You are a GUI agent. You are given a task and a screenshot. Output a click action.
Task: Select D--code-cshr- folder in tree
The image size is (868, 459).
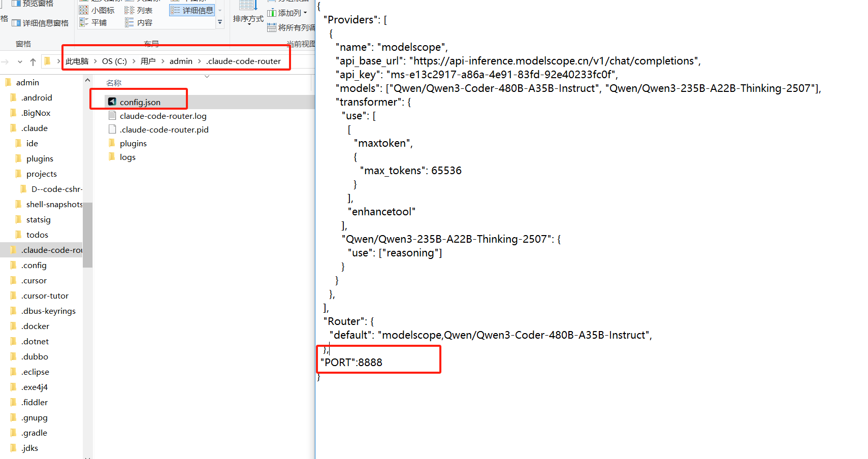point(56,189)
